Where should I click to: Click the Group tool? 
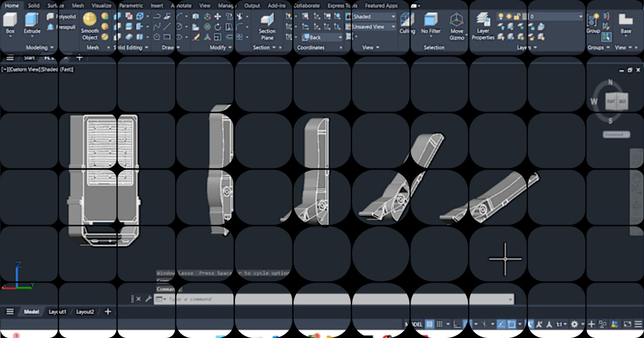pos(593,24)
